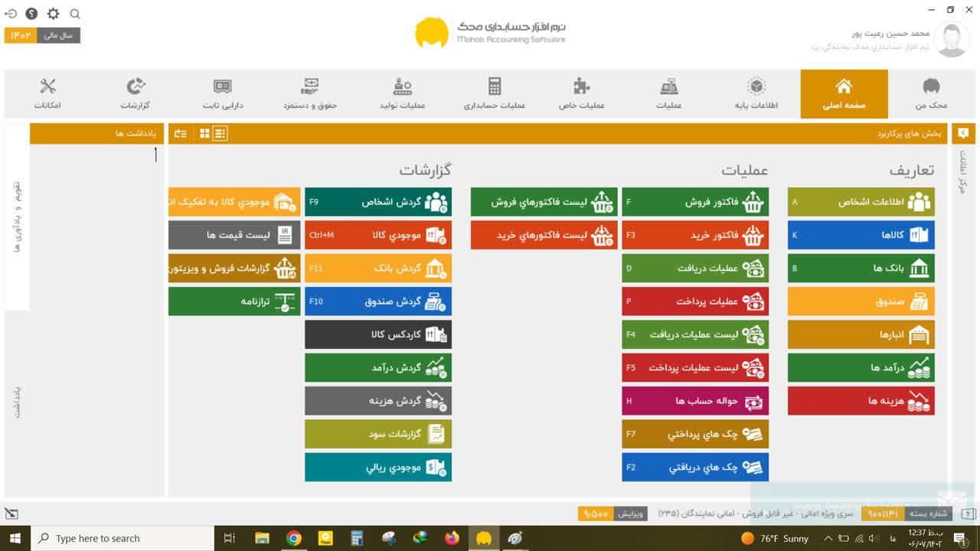This screenshot has height=551, width=980.
Task: Open the عملیات خاص menu tab
Action: [x=582, y=94]
